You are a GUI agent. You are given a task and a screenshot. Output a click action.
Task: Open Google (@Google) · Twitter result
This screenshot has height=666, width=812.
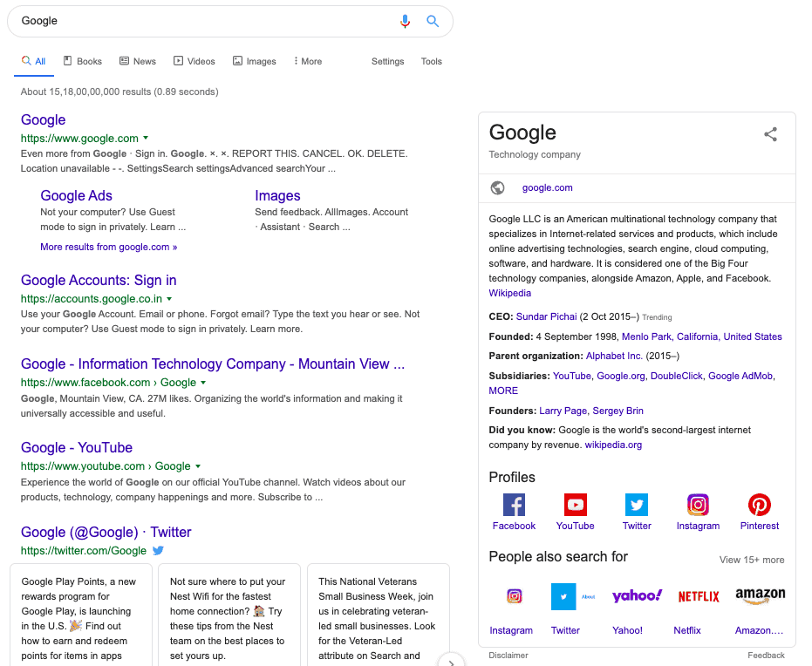coord(106,533)
